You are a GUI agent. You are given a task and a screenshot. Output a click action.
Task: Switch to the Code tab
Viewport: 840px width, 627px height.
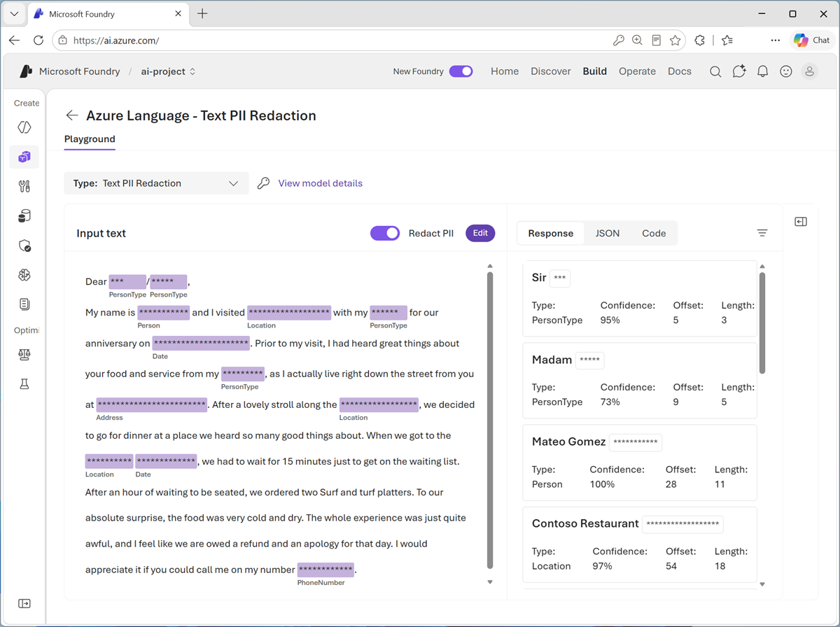654,234
